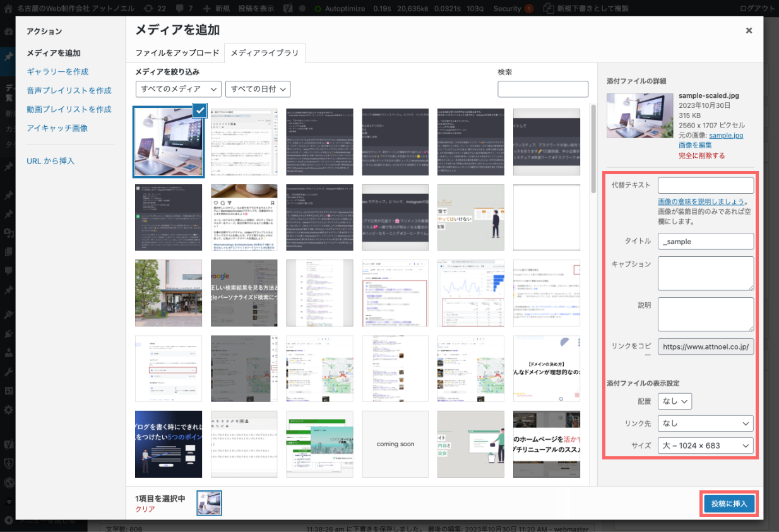The width and height of the screenshot is (779, 532).
Task: Choose 音声プレイリストを作成
Action: click(x=69, y=90)
